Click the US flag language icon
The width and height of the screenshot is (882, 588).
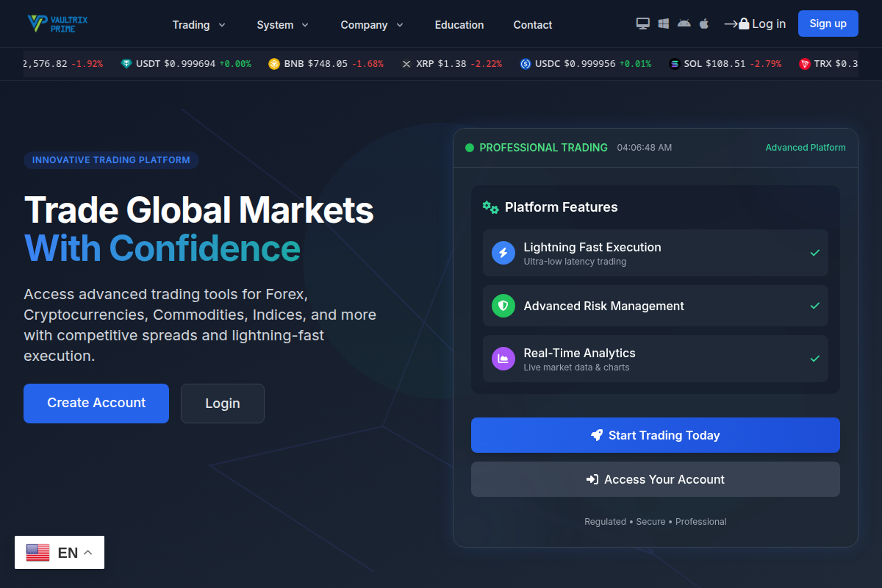pyautogui.click(x=37, y=553)
